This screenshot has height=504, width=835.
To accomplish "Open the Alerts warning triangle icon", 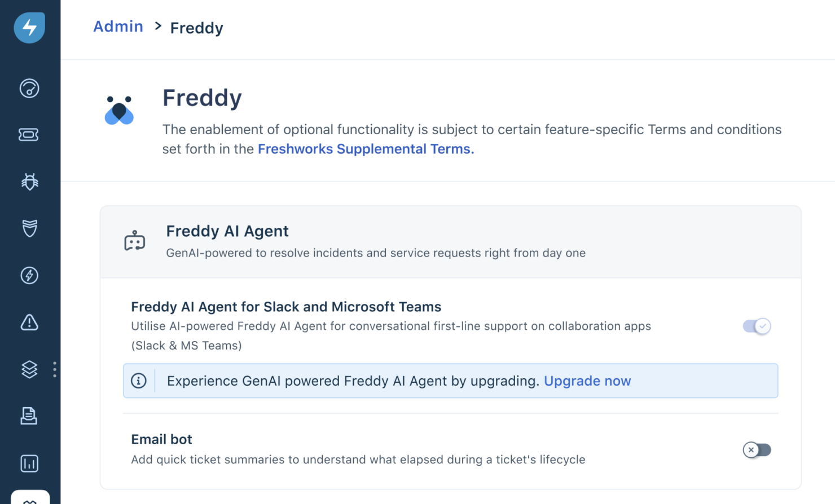I will point(29,322).
